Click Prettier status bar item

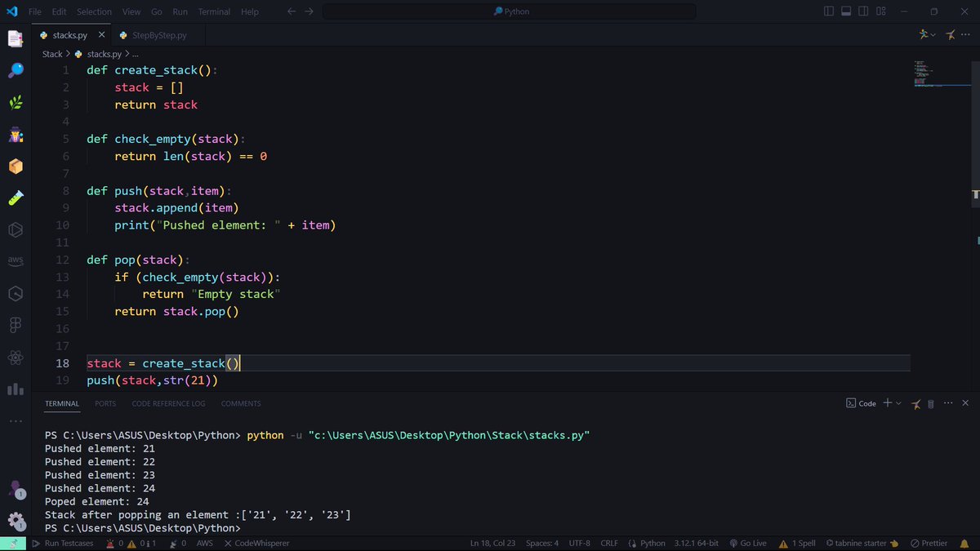click(x=929, y=543)
